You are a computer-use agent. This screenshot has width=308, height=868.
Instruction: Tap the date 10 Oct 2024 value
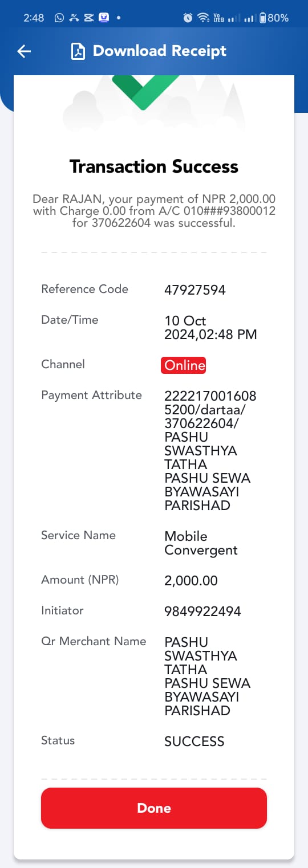(210, 328)
